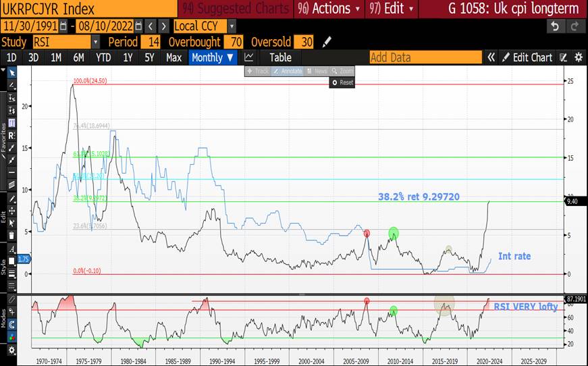Image resolution: width=588 pixels, height=366 pixels.
Task: Click the paperclip attach mode icon
Action: coord(11,299)
